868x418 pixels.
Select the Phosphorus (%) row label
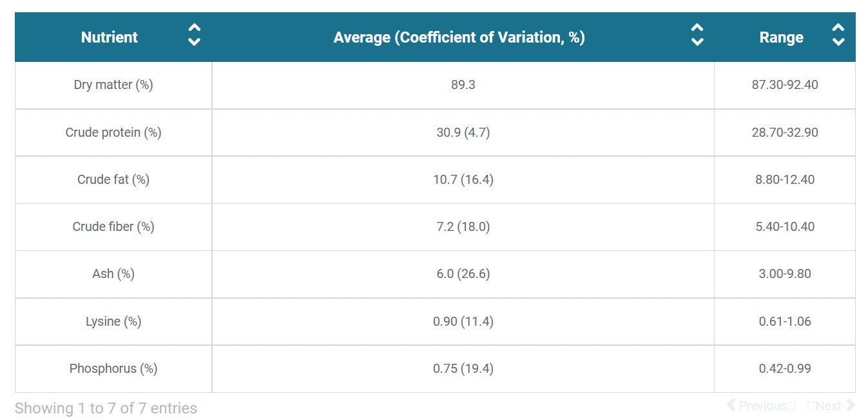click(x=113, y=368)
